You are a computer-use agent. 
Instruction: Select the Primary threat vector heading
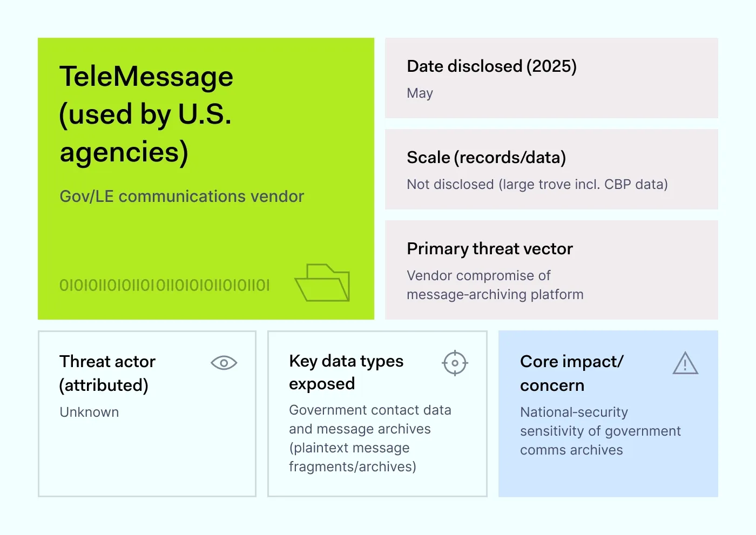489,249
